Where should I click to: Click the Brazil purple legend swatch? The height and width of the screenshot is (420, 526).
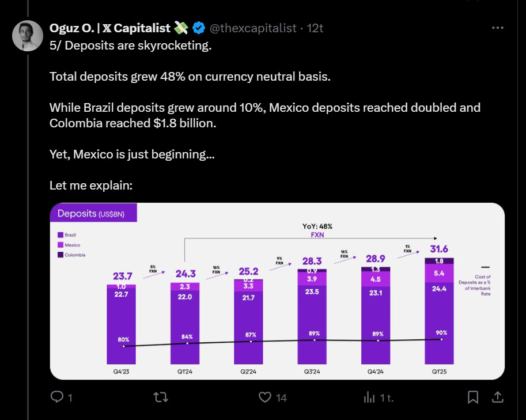point(60,235)
